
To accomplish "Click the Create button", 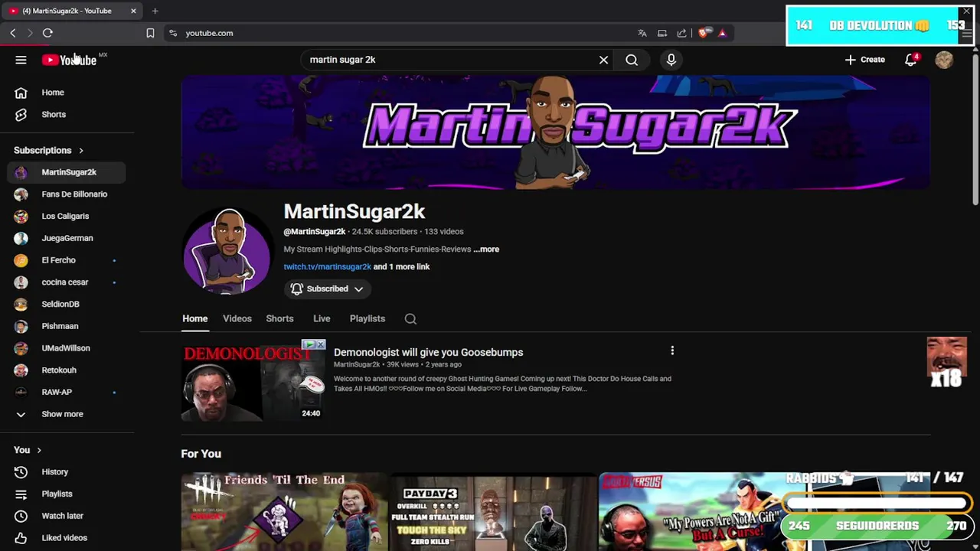I will (x=865, y=60).
